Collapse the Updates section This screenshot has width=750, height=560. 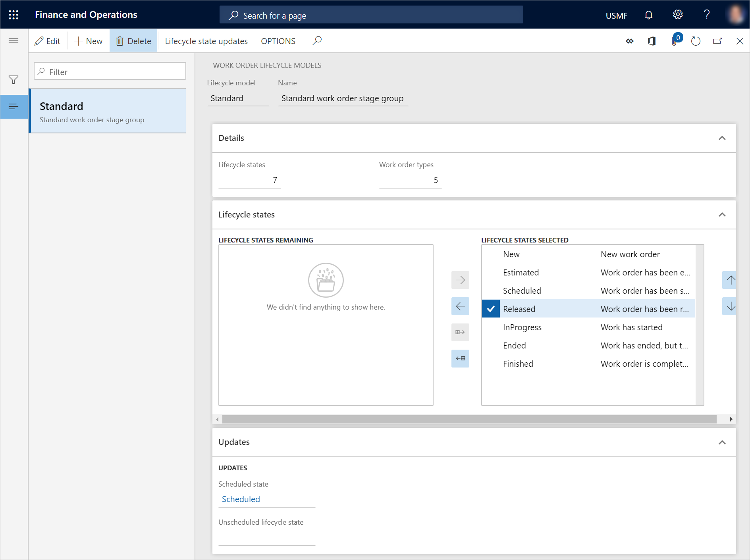point(723,442)
